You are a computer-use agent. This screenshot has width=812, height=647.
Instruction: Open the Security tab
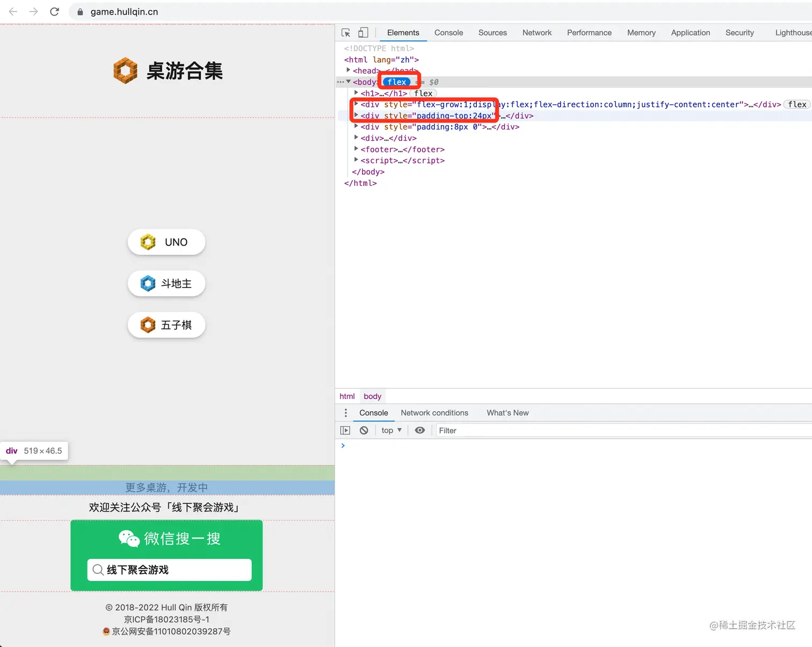pos(740,33)
